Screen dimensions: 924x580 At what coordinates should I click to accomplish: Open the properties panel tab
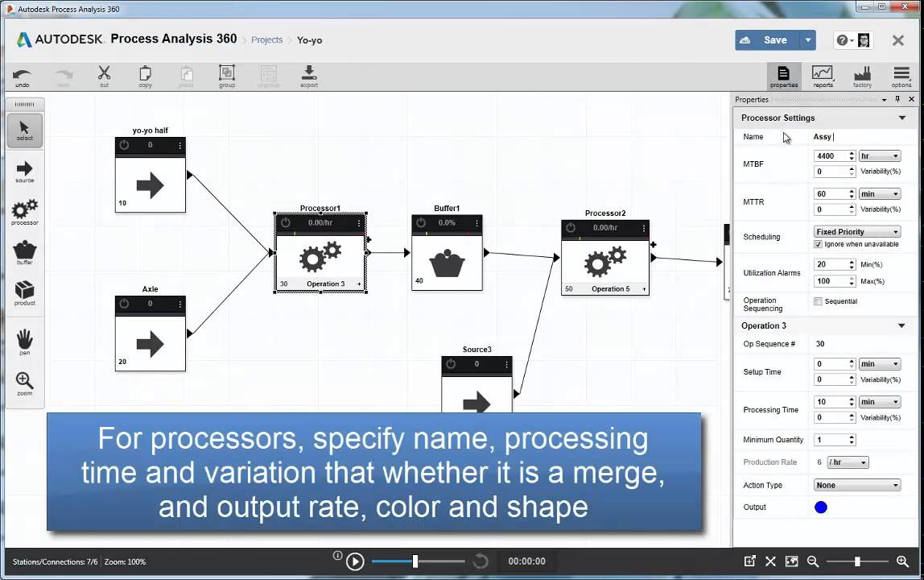click(x=784, y=77)
